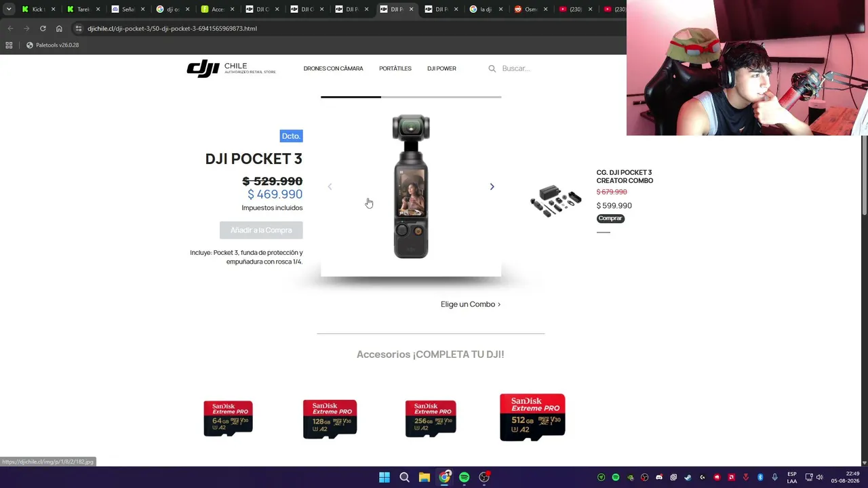Open File Explorer from the taskbar
Screen dimensions: 868x488
pos(425,477)
